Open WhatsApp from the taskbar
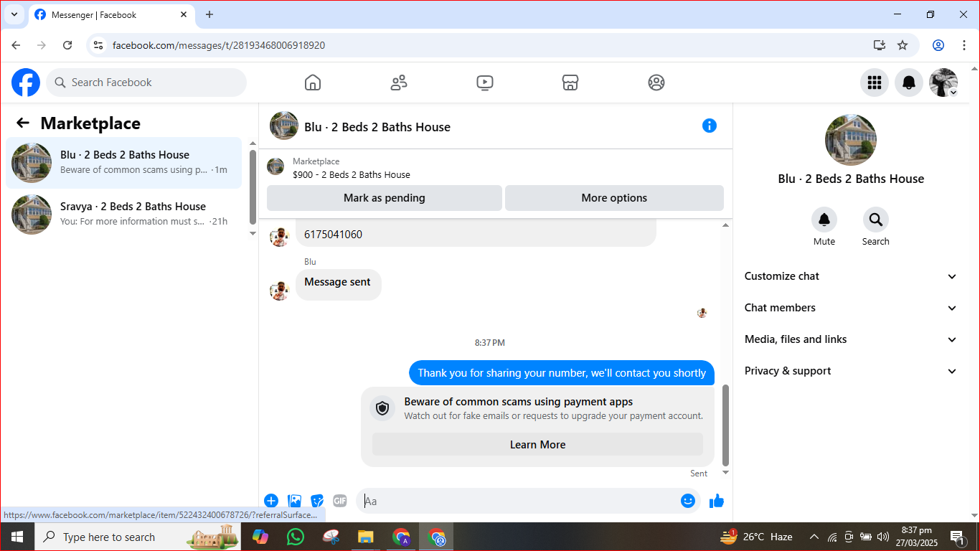The image size is (980, 551). pos(295,537)
